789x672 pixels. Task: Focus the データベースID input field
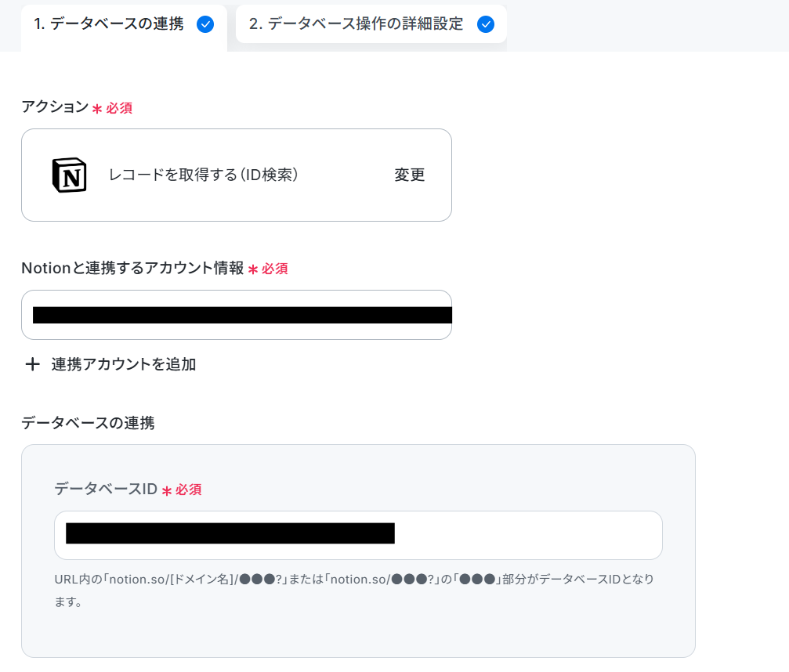358,535
